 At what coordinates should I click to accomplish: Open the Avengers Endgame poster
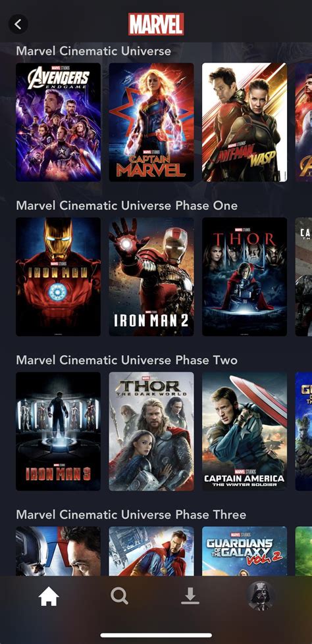coord(59,122)
